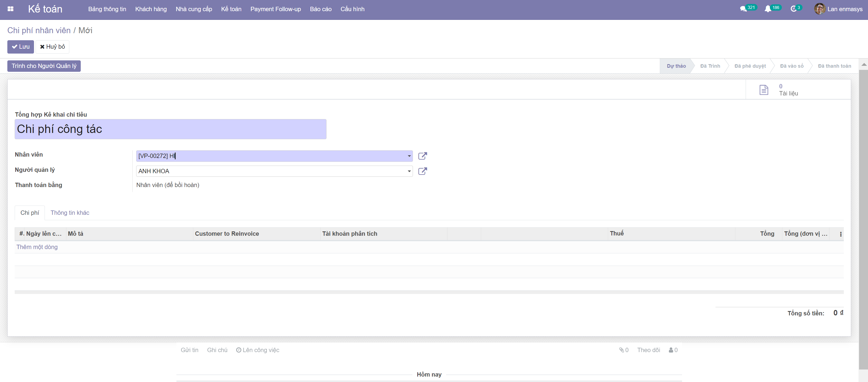Click the attachments paperclip icon in chatter
The height and width of the screenshot is (382, 868).
click(x=621, y=350)
